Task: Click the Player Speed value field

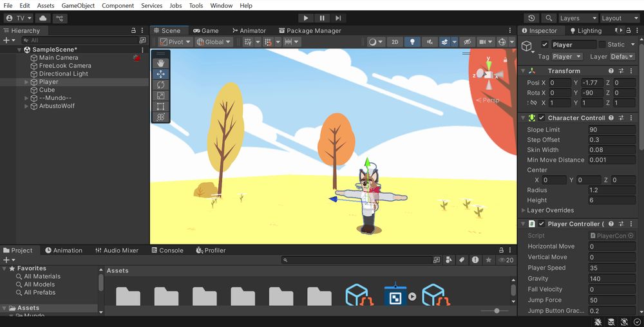Action: 612,268
